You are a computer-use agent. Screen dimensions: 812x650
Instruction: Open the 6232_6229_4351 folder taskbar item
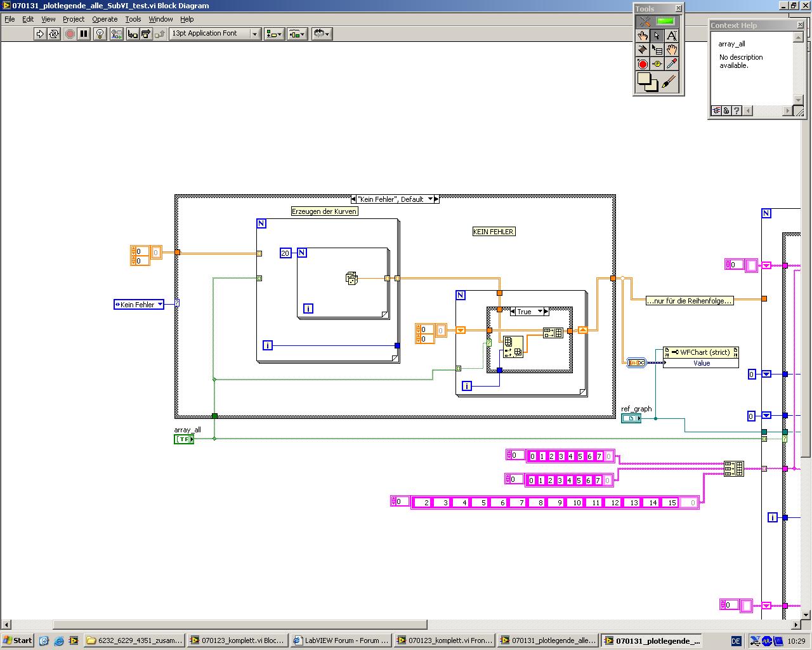click(134, 640)
